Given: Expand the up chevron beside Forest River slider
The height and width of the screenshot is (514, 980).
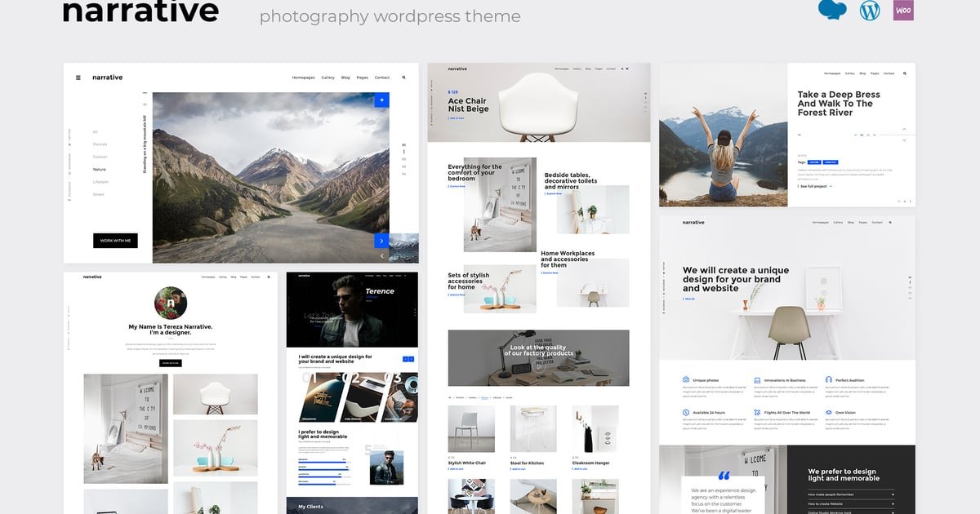Looking at the screenshot, I should pyautogui.click(x=904, y=129).
